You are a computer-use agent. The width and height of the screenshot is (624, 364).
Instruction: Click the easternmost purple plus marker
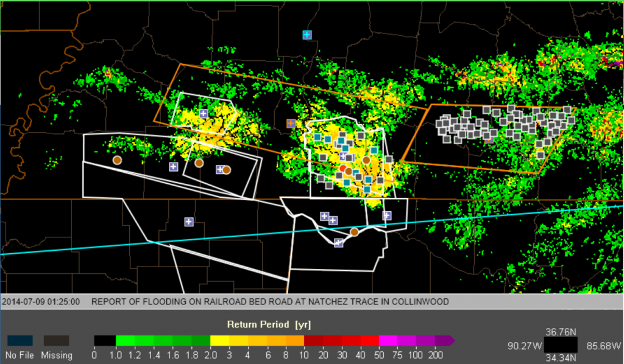386,215
